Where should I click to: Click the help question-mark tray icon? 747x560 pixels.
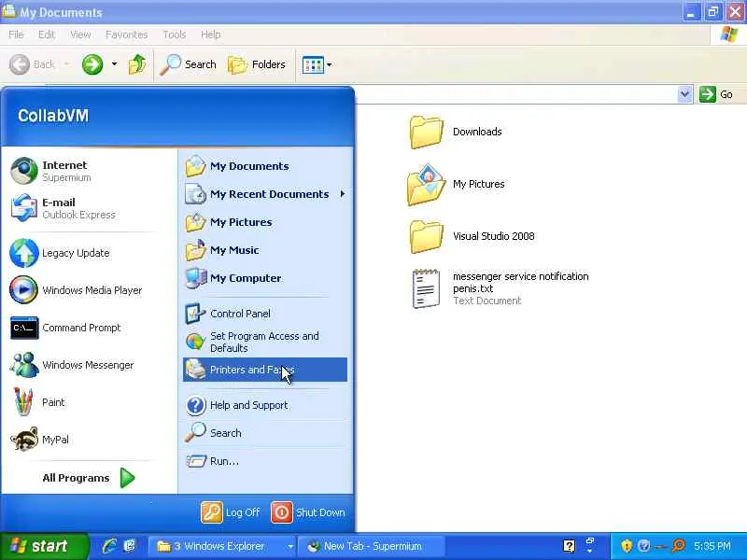tap(644, 546)
